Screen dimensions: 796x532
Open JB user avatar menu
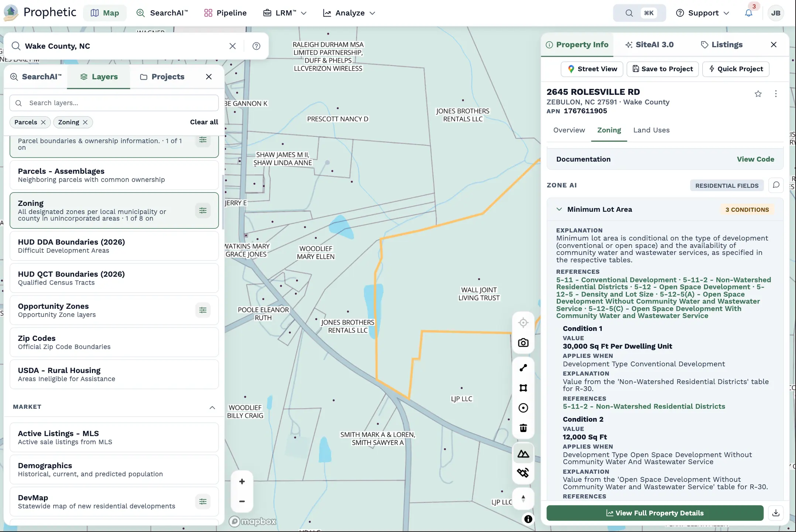coord(776,13)
